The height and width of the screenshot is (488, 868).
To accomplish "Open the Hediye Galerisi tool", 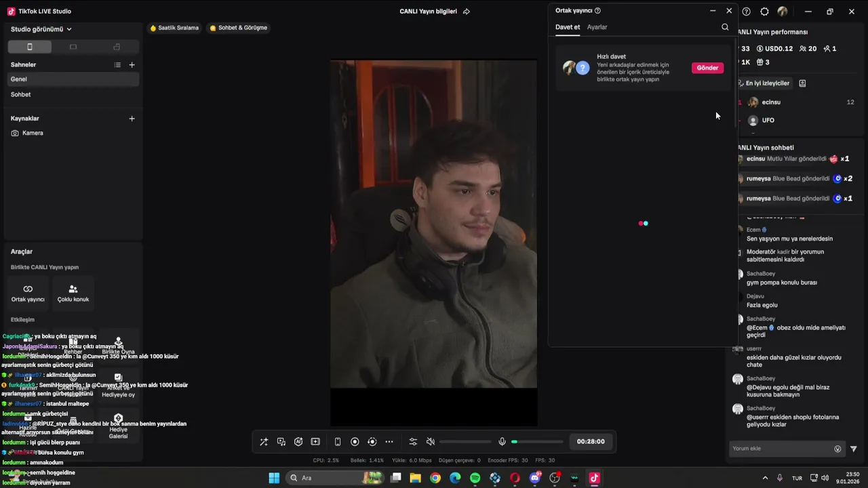I will (x=118, y=426).
